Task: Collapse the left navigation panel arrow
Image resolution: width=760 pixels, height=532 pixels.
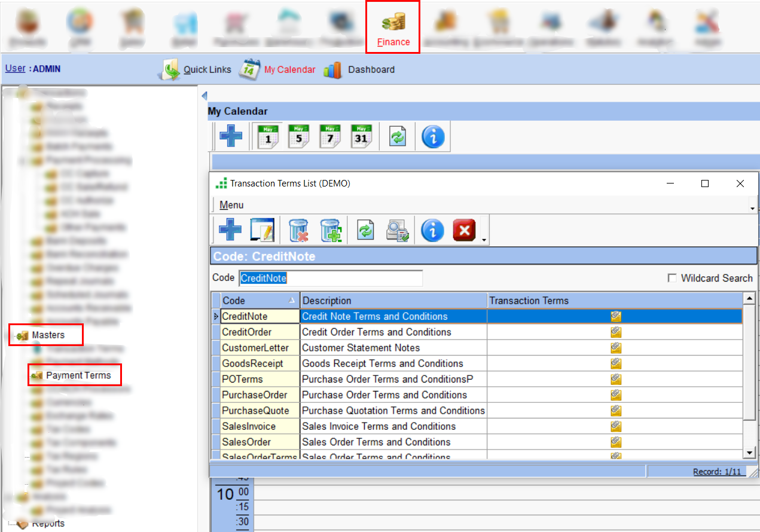Action: 204,96
